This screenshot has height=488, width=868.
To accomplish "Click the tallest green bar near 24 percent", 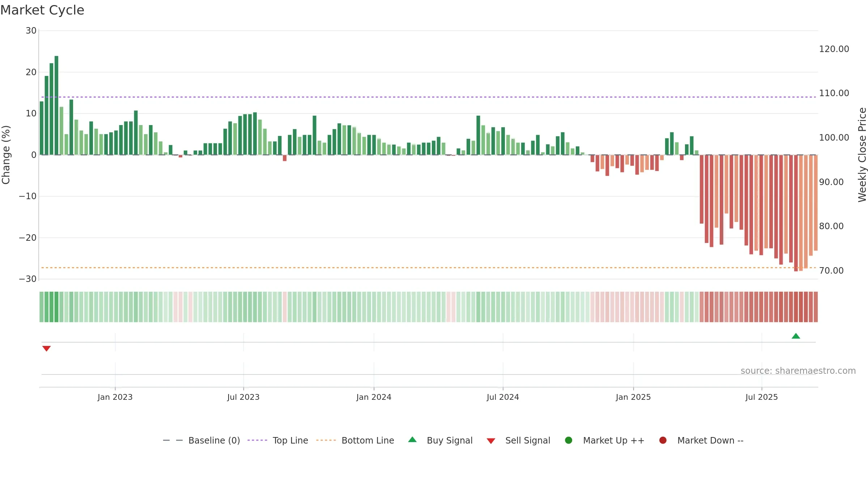I will [x=56, y=105].
